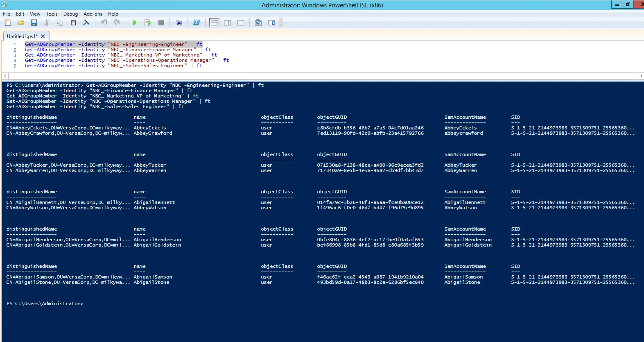Click the final PS C:\Users\Administrator> prompt
644x342 pixels.
(x=45, y=303)
